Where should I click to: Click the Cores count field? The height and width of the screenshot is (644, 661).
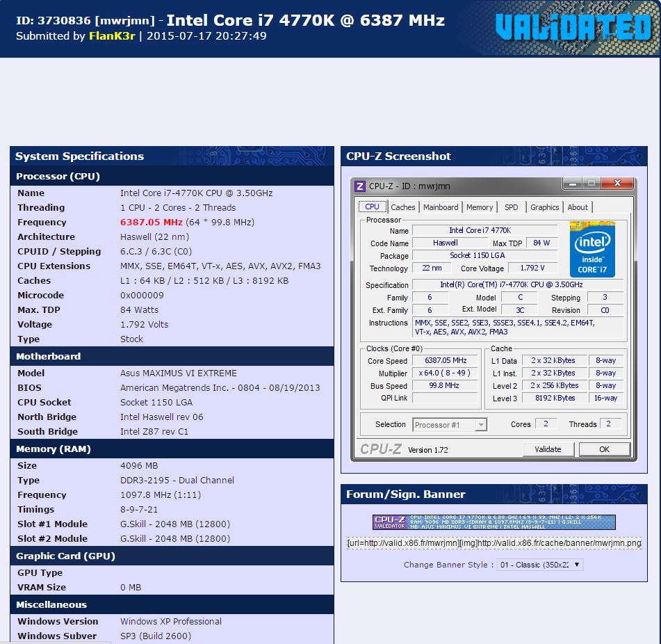[546, 424]
